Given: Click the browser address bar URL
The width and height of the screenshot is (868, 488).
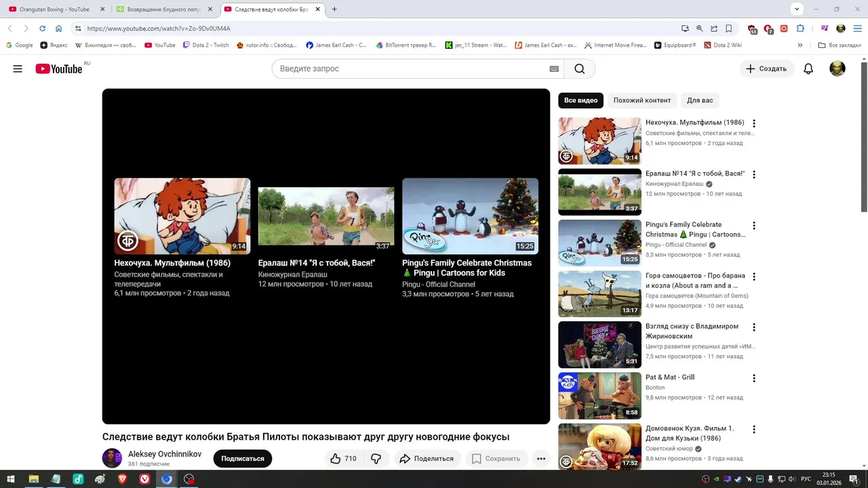Looking at the screenshot, I should click(x=159, y=28).
